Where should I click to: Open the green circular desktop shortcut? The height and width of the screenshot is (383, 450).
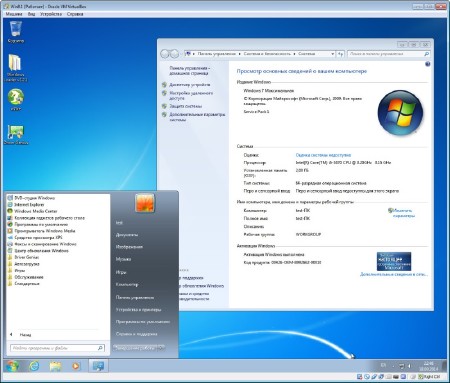pos(16,100)
